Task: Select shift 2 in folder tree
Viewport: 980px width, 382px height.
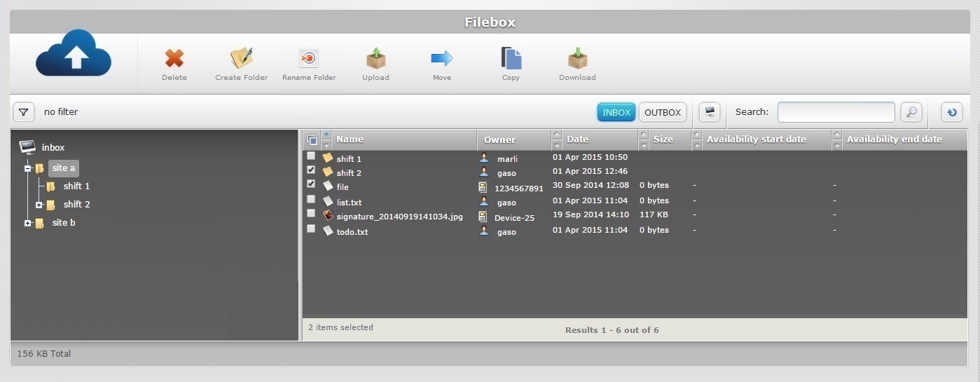Action: click(76, 205)
